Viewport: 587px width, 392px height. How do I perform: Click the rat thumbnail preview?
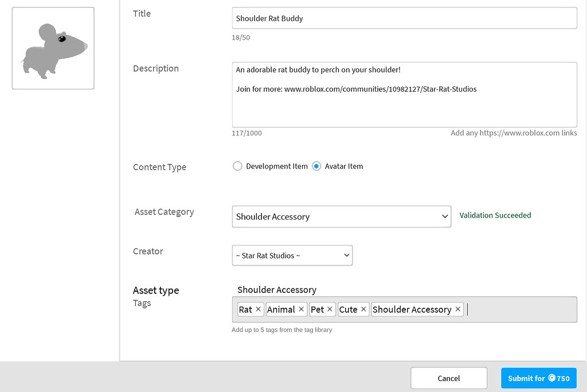pos(53,48)
